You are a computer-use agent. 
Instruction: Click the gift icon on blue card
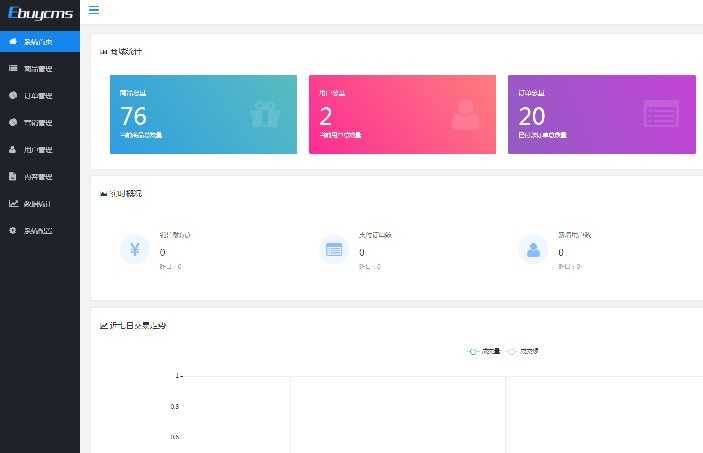[x=265, y=114]
